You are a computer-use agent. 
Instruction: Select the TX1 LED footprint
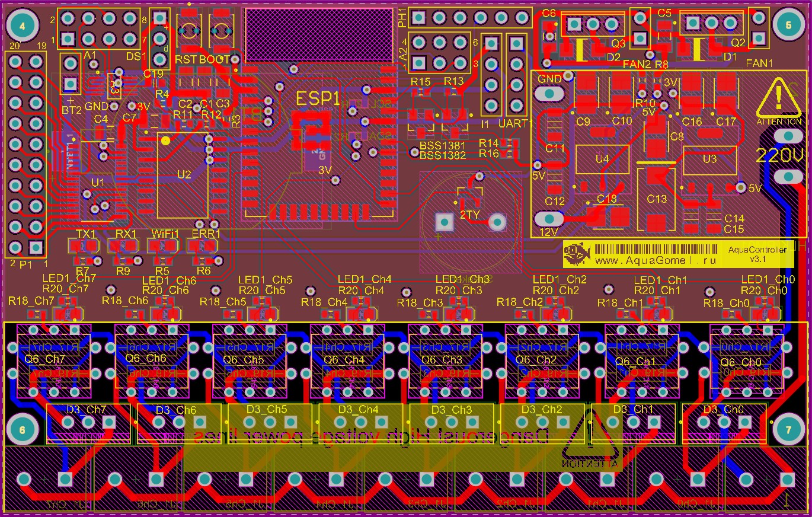point(86,246)
